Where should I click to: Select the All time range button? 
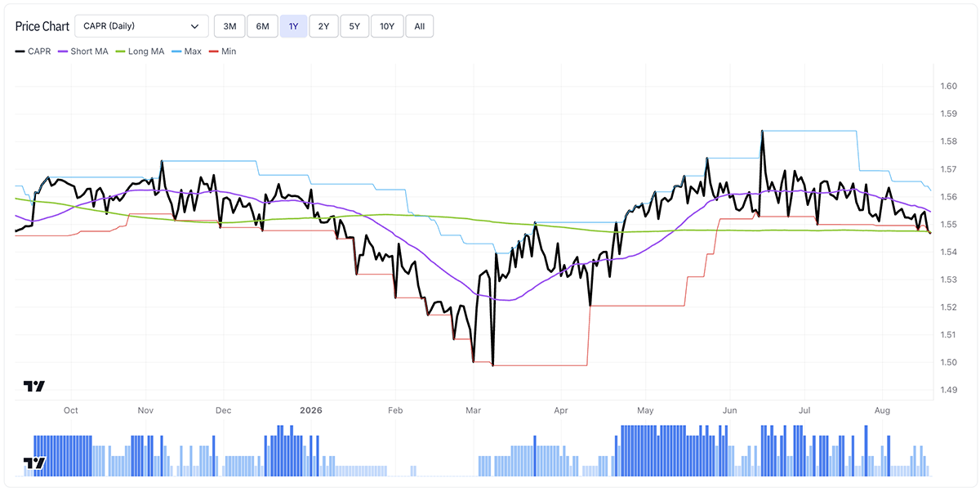click(419, 26)
